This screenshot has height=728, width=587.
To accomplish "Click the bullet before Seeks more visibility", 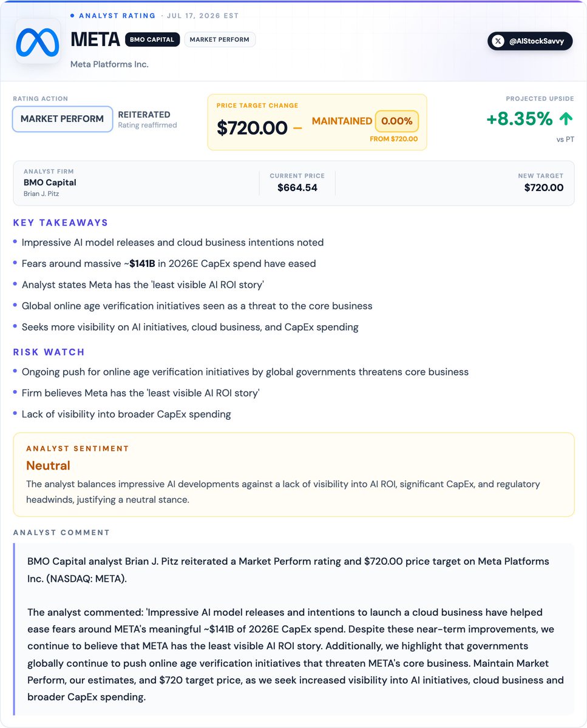I will coord(15,327).
